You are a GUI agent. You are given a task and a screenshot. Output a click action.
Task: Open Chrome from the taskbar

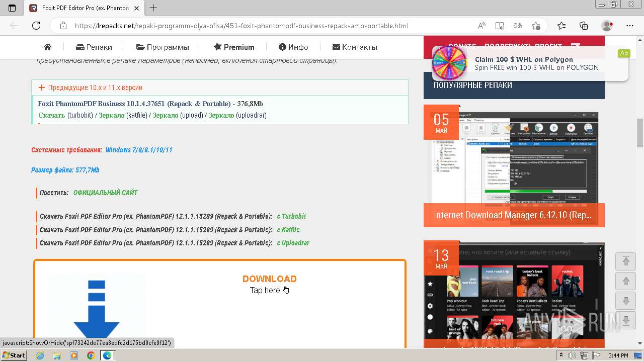pyautogui.click(x=91, y=355)
